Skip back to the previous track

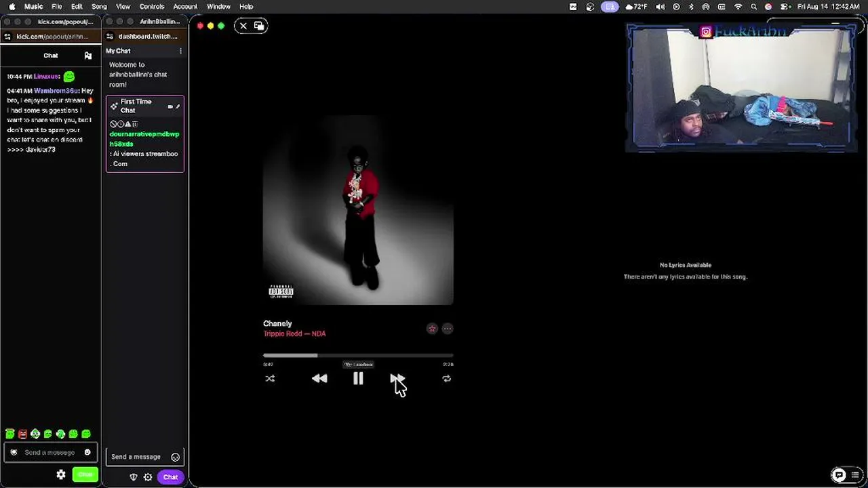(319, 379)
